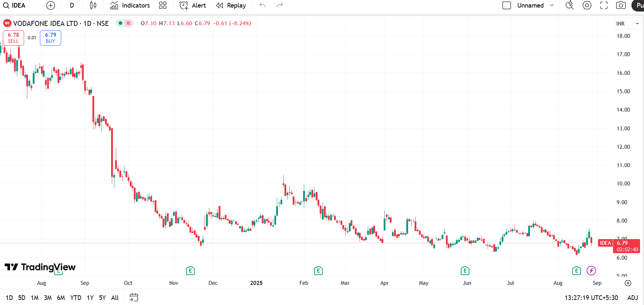Click the TradingView logo
The width and height of the screenshot is (644, 305).
[40, 267]
